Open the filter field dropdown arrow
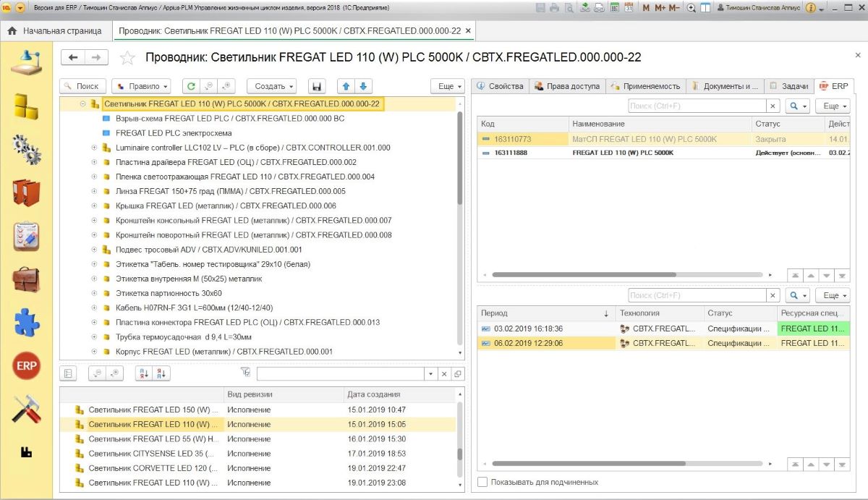 coord(432,374)
